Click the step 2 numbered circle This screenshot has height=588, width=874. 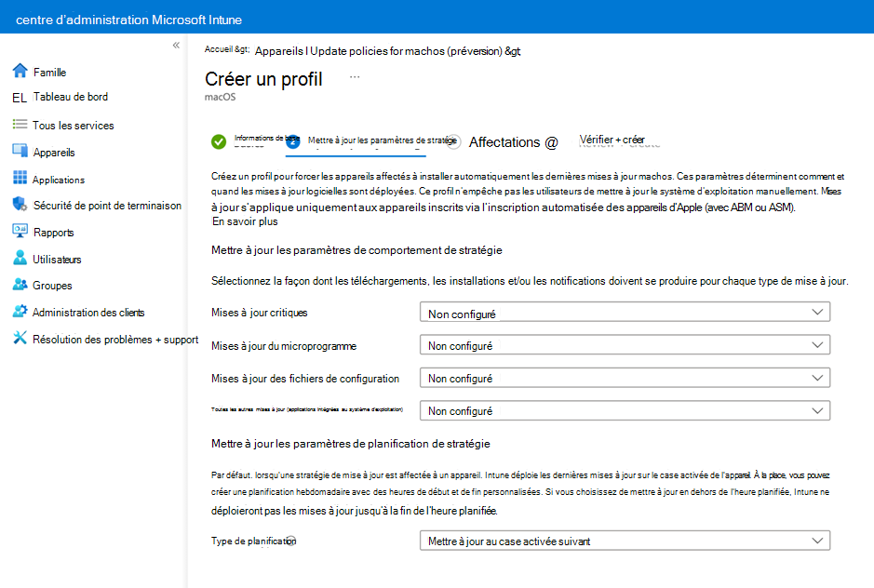click(x=293, y=141)
